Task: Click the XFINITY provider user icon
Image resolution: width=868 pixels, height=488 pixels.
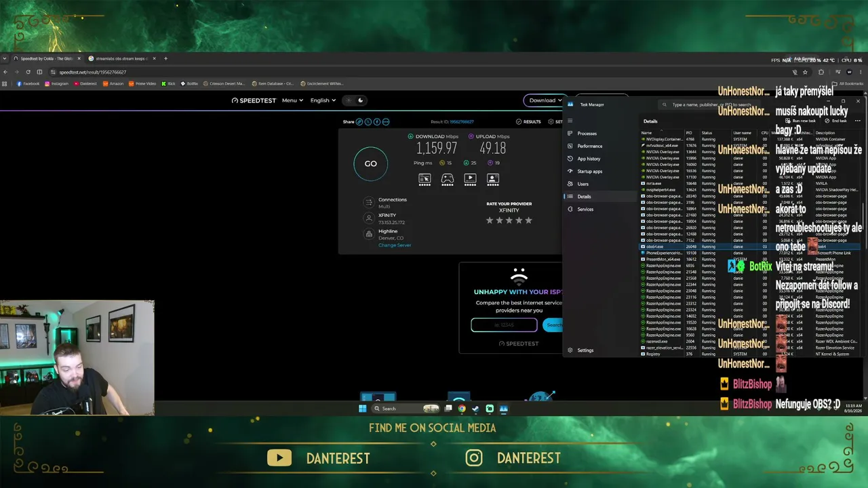Action: point(368,218)
